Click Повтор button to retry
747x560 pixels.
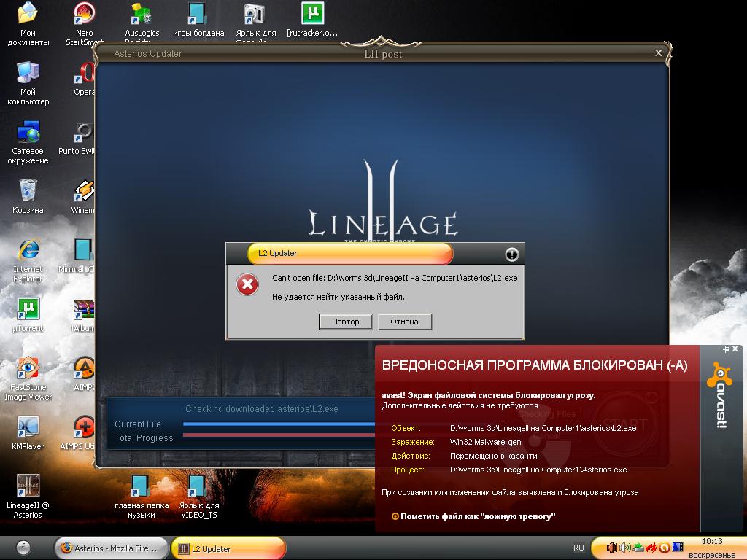pyautogui.click(x=345, y=322)
